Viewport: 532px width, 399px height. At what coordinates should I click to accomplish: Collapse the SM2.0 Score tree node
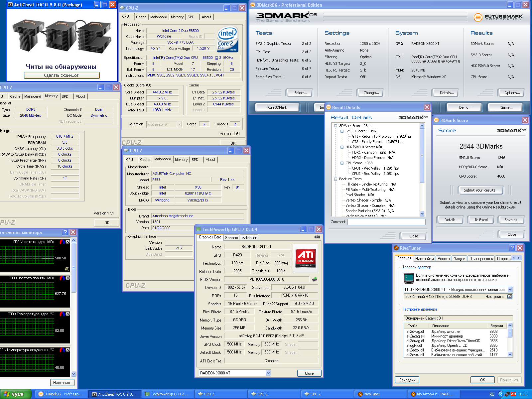pyautogui.click(x=342, y=131)
